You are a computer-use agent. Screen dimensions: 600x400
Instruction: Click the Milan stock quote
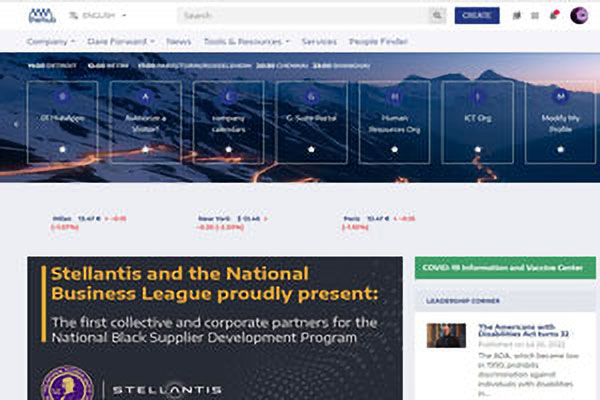tap(89, 223)
